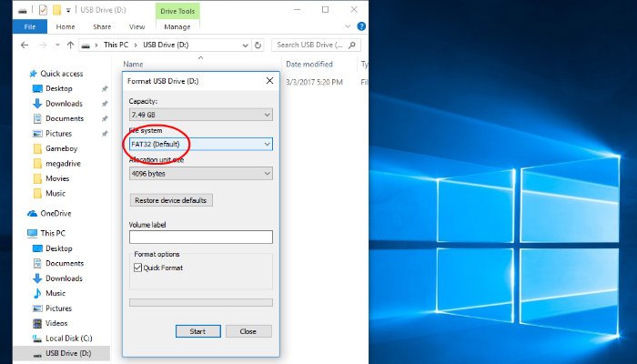Screen dimensions: 637x364
Task: Go up one folder level arrow
Action: tap(70, 45)
